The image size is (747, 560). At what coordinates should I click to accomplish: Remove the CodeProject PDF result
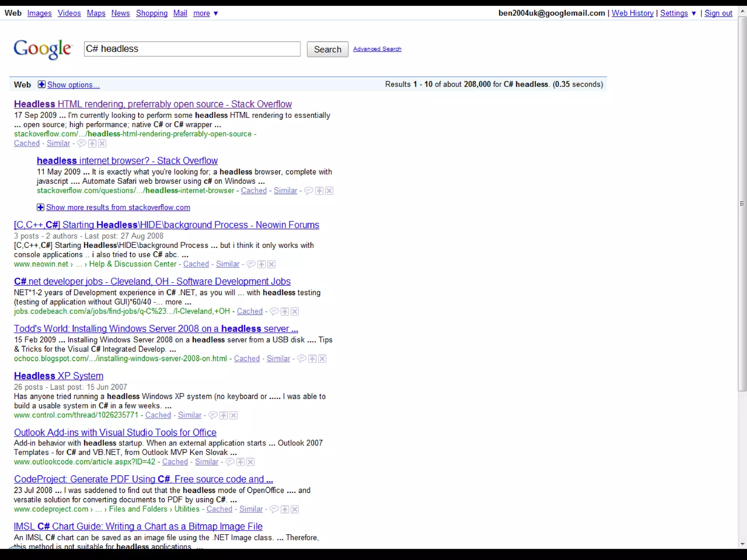tap(295, 509)
